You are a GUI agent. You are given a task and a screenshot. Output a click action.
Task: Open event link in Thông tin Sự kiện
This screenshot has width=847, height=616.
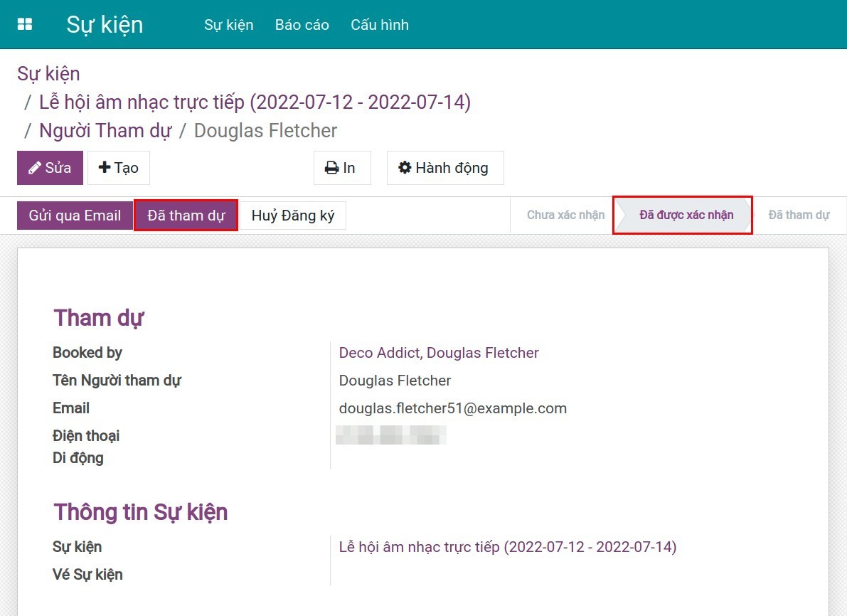pos(507,547)
